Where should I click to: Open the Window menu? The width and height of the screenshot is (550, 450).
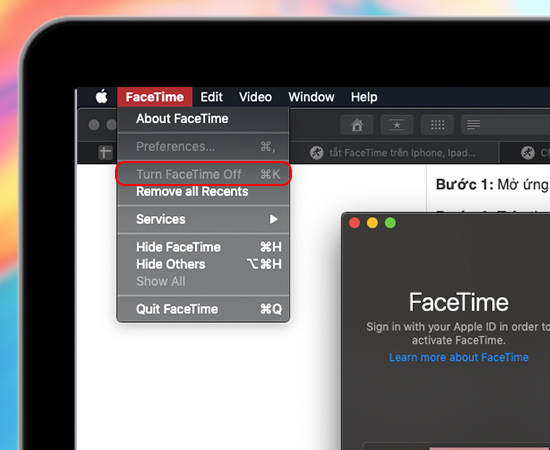pyautogui.click(x=311, y=97)
